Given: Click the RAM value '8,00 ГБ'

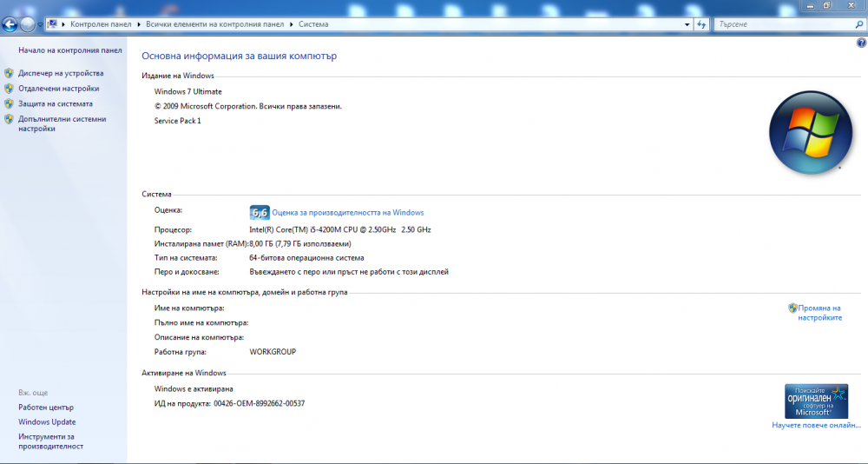Looking at the screenshot, I should 261,243.
